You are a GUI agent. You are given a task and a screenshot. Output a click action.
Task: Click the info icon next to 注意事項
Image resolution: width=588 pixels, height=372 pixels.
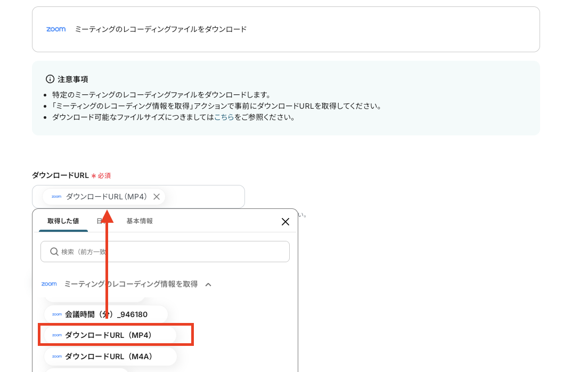pyautogui.click(x=50, y=79)
